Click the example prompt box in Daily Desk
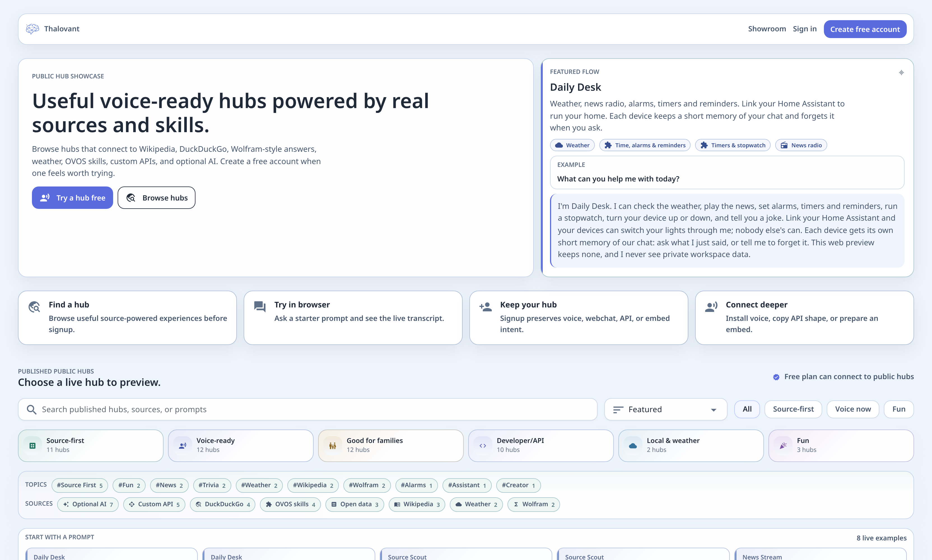This screenshot has width=932, height=560. (x=727, y=172)
